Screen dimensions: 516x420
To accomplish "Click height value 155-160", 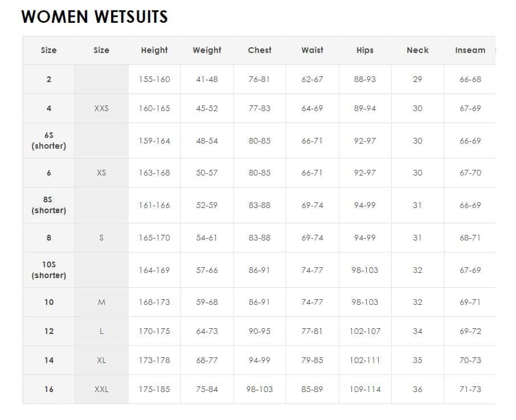I will (x=154, y=79).
